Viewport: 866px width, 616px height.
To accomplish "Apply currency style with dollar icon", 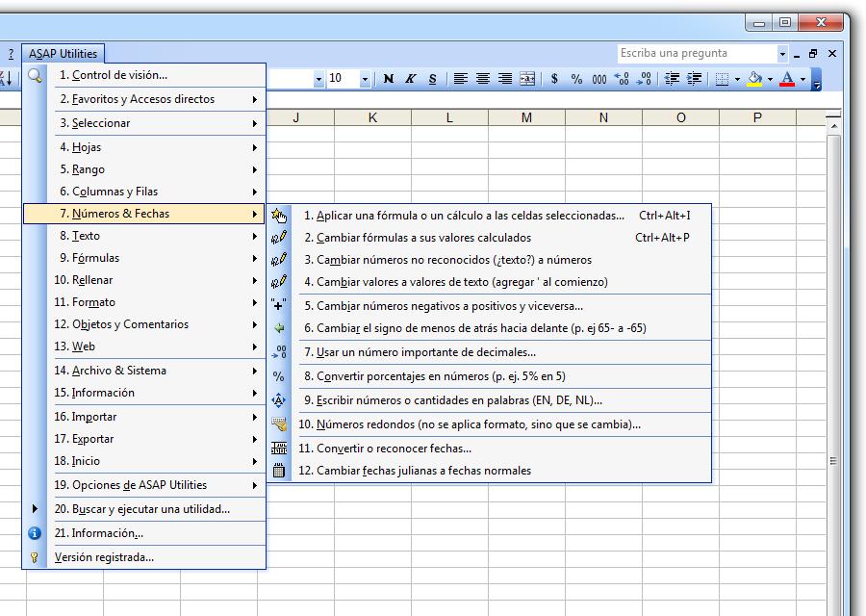I will click(x=554, y=79).
